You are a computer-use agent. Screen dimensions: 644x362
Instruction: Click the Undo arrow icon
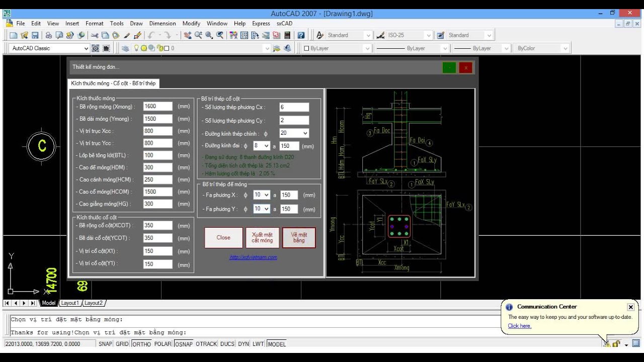(151, 35)
